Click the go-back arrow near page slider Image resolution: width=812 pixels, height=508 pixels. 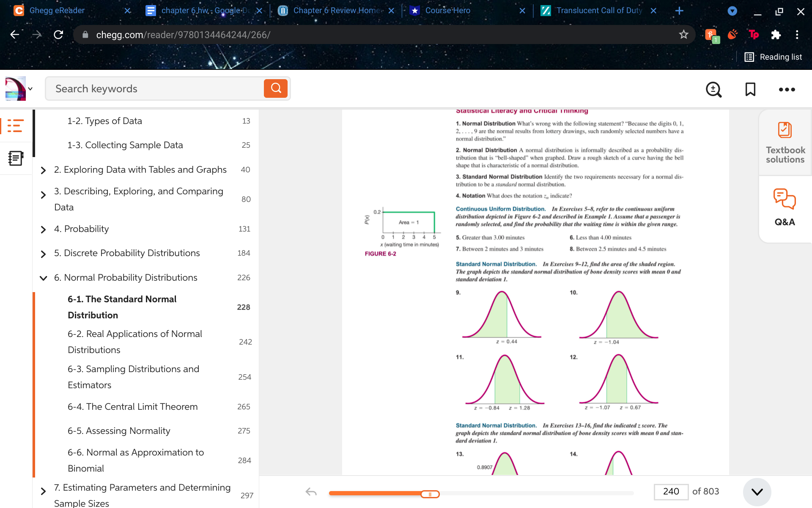(311, 492)
